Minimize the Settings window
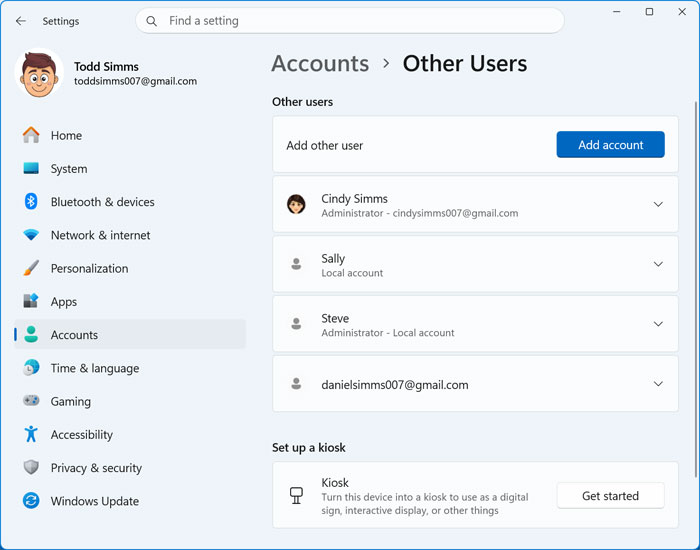The width and height of the screenshot is (700, 550). click(x=617, y=12)
